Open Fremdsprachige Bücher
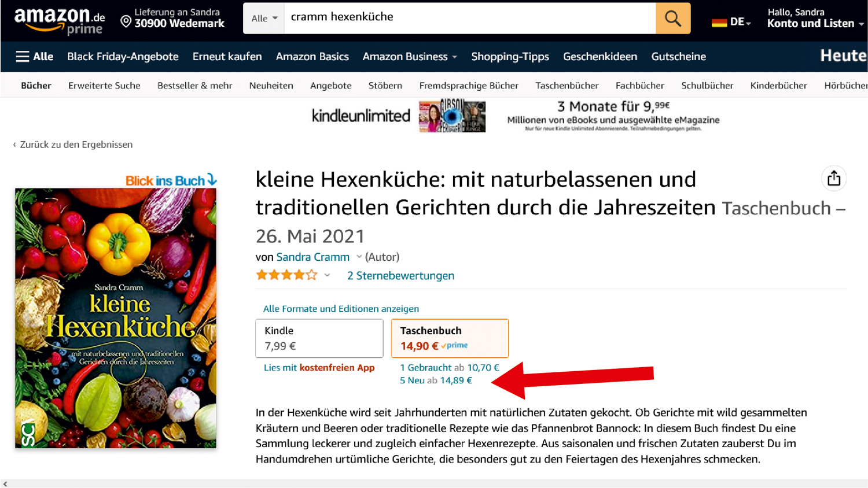 pyautogui.click(x=469, y=86)
